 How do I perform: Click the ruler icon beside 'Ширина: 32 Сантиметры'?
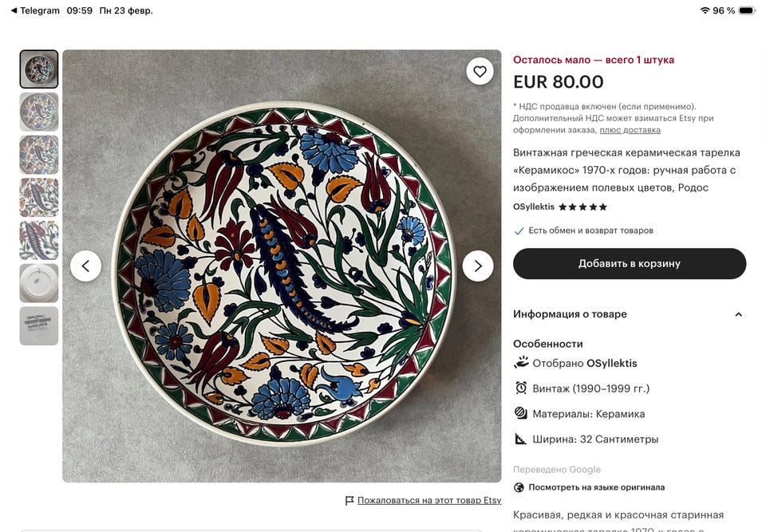pos(520,439)
